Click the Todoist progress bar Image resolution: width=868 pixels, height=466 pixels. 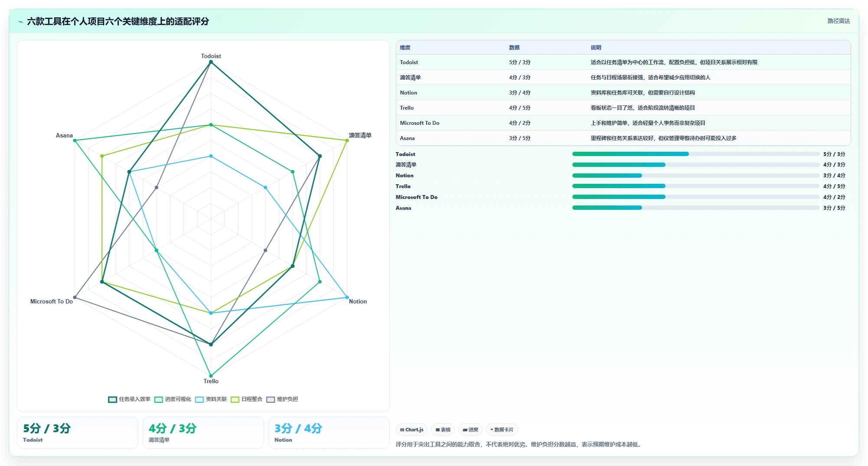click(x=696, y=154)
